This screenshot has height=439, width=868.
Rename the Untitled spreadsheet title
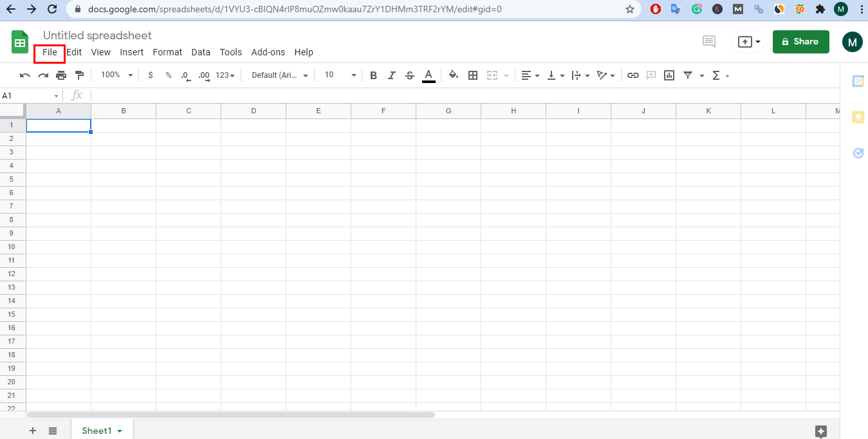click(97, 35)
